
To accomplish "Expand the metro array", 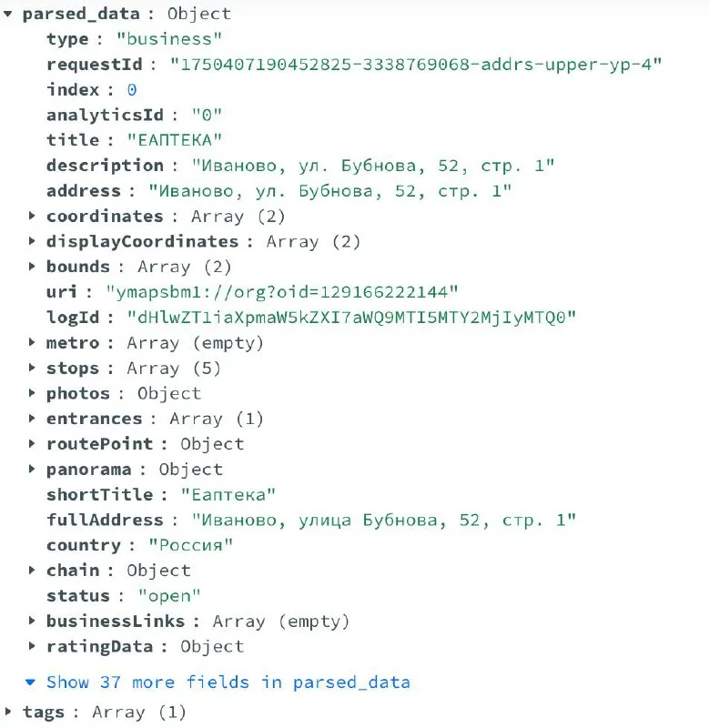I will (33, 343).
